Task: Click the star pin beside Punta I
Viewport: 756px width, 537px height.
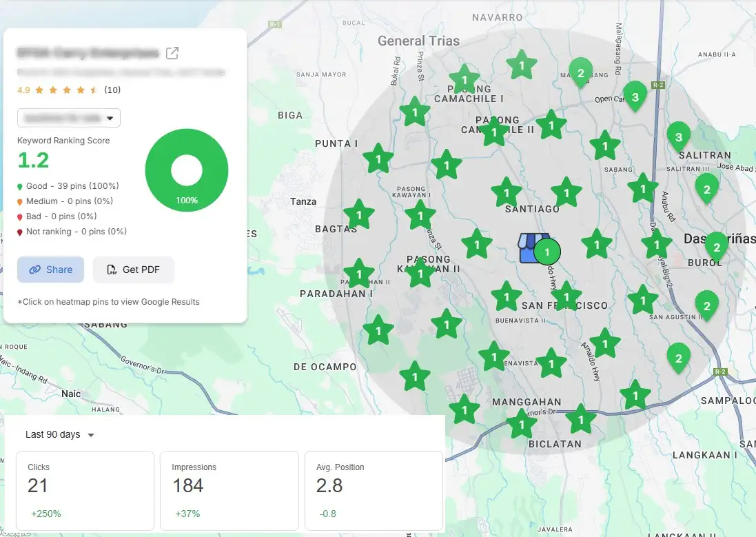Action: coord(378,160)
